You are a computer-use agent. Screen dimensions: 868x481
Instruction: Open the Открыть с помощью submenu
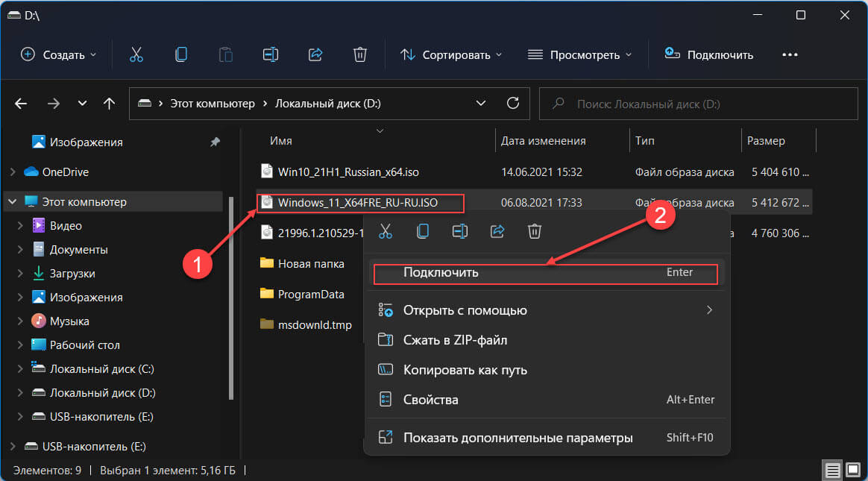coord(546,310)
